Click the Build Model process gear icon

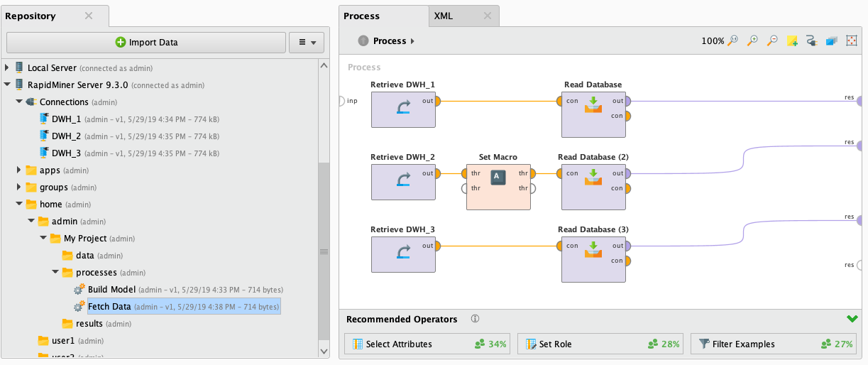pos(79,290)
